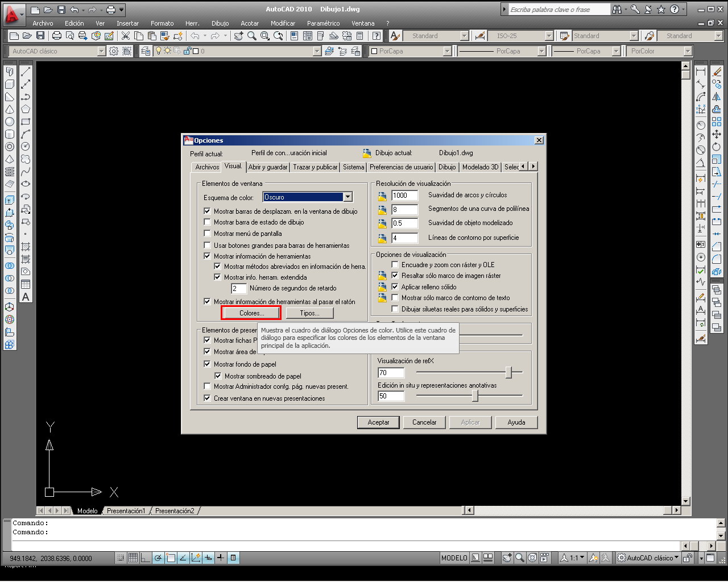Image resolution: width=728 pixels, height=582 pixels.
Task: Select the Polygon draw tool
Action: 26,109
